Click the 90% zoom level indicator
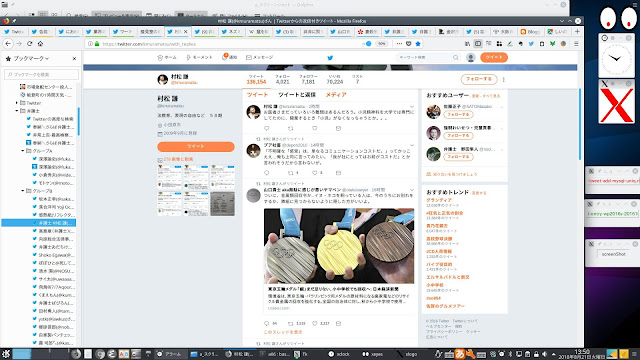 click(x=381, y=44)
